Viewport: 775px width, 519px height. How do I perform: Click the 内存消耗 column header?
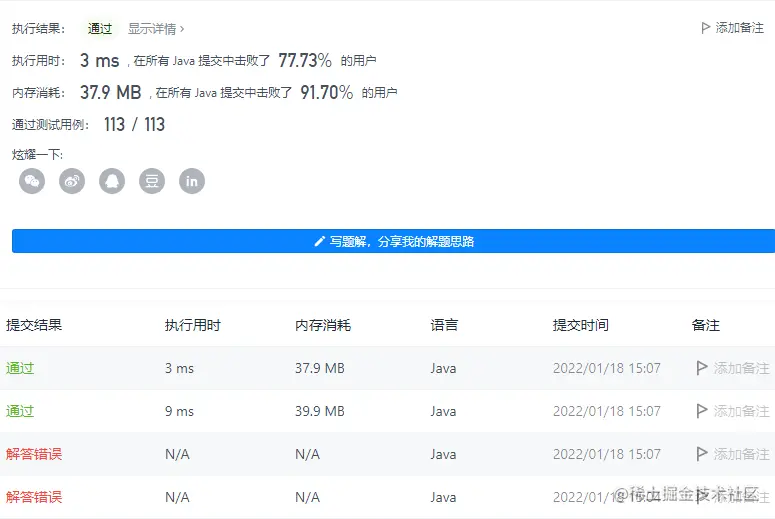323,325
